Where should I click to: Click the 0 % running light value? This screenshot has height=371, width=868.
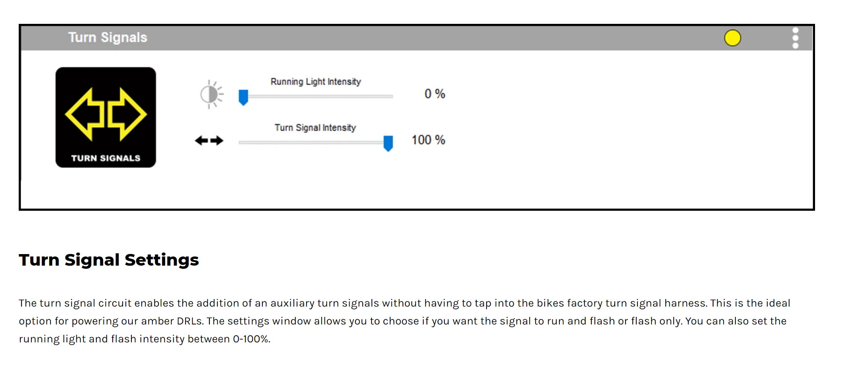pyautogui.click(x=434, y=94)
